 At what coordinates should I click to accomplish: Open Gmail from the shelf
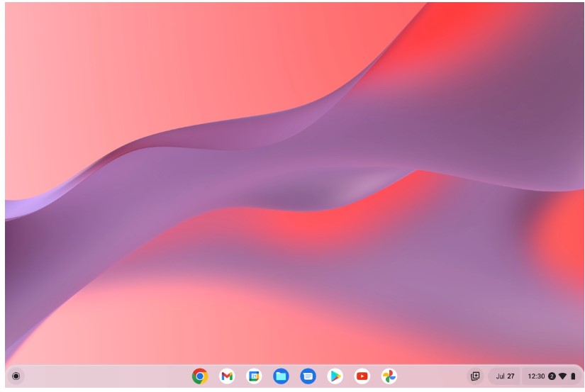(227, 376)
